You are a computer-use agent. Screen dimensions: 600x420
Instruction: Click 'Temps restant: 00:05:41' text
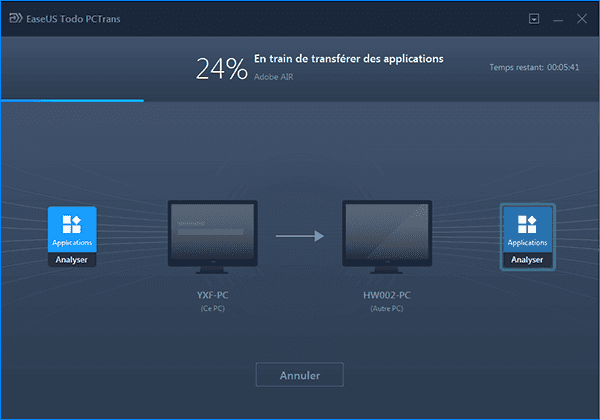coord(534,67)
